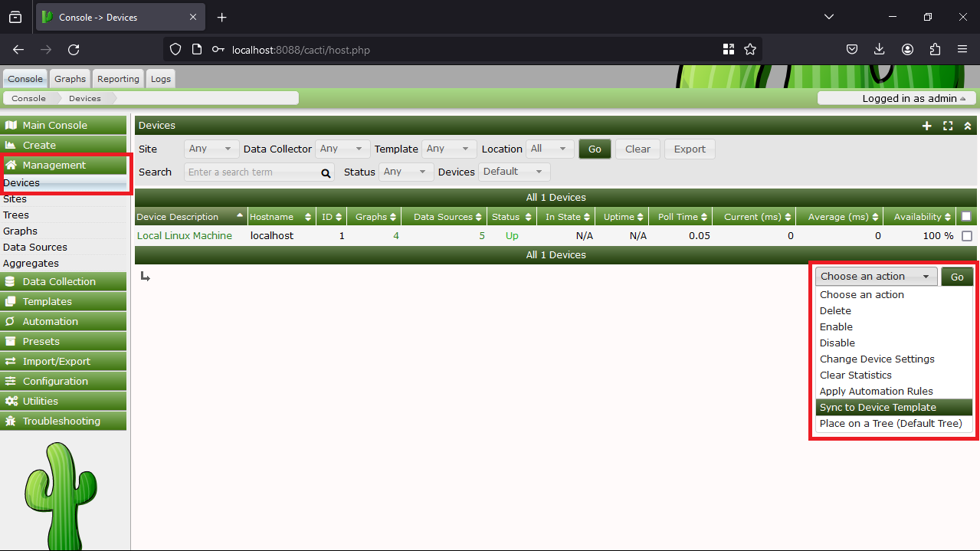Open the Local Linux Machine device link
980x551 pixels.
point(185,236)
